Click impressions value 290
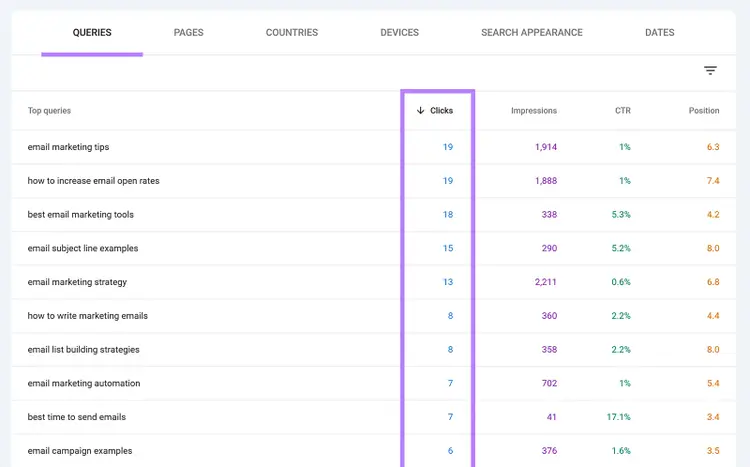 [549, 248]
